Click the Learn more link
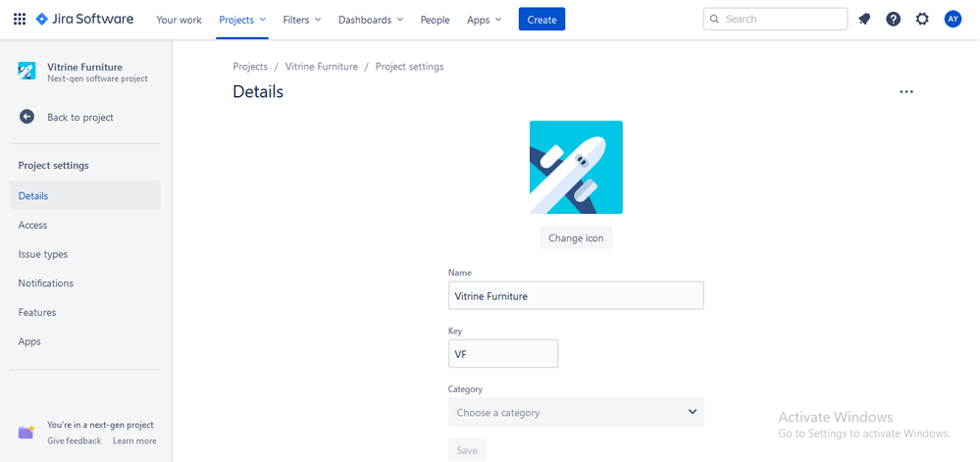The image size is (980, 462). (x=135, y=440)
